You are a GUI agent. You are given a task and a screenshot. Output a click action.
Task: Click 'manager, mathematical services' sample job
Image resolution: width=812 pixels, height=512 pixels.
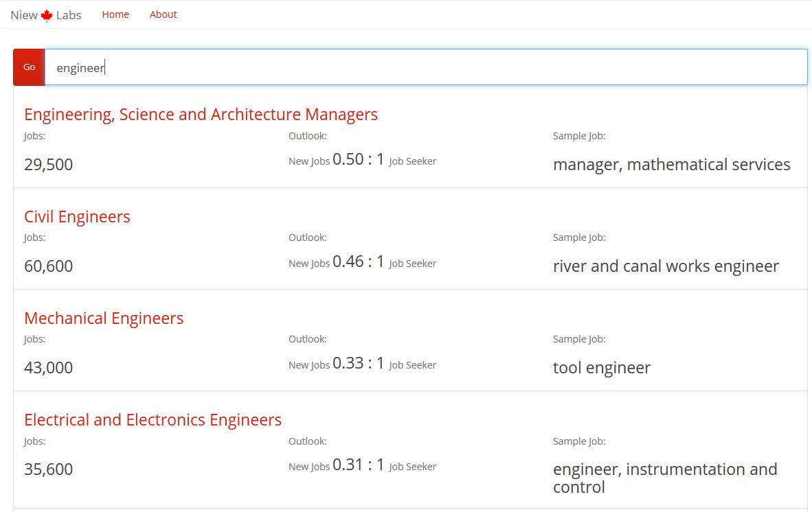point(671,165)
